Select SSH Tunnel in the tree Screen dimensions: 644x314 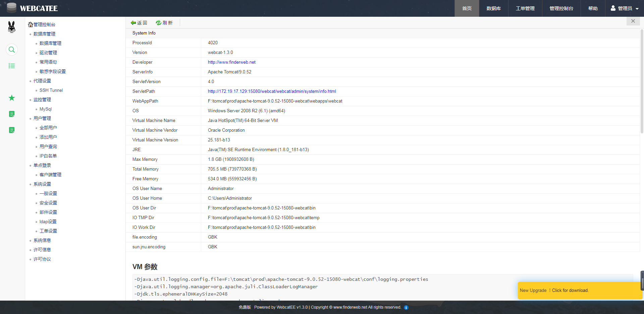click(x=51, y=90)
